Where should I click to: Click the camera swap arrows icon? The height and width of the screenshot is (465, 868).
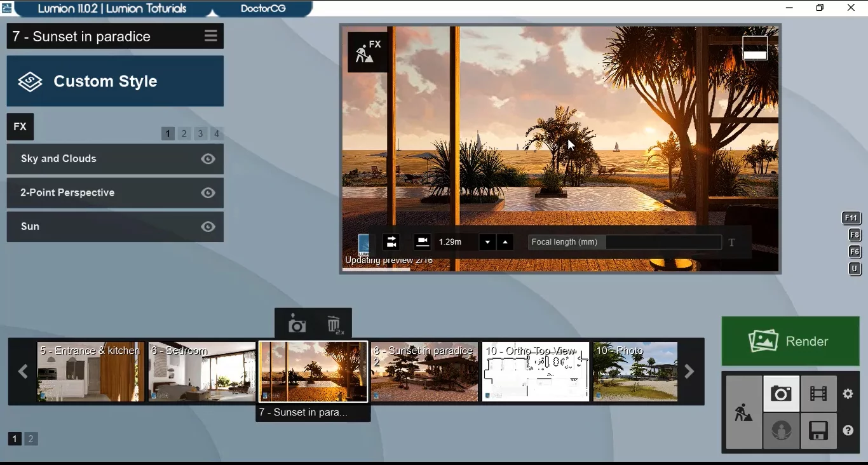[391, 242]
